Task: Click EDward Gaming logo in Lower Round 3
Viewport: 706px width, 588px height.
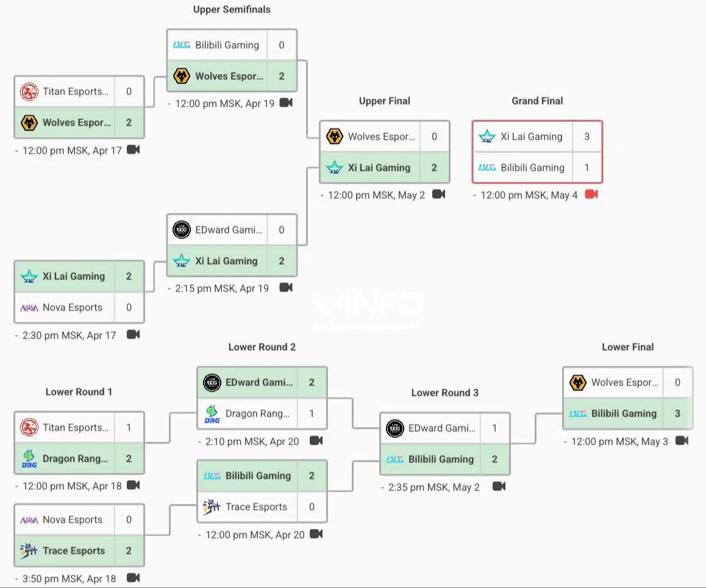Action: (x=395, y=428)
